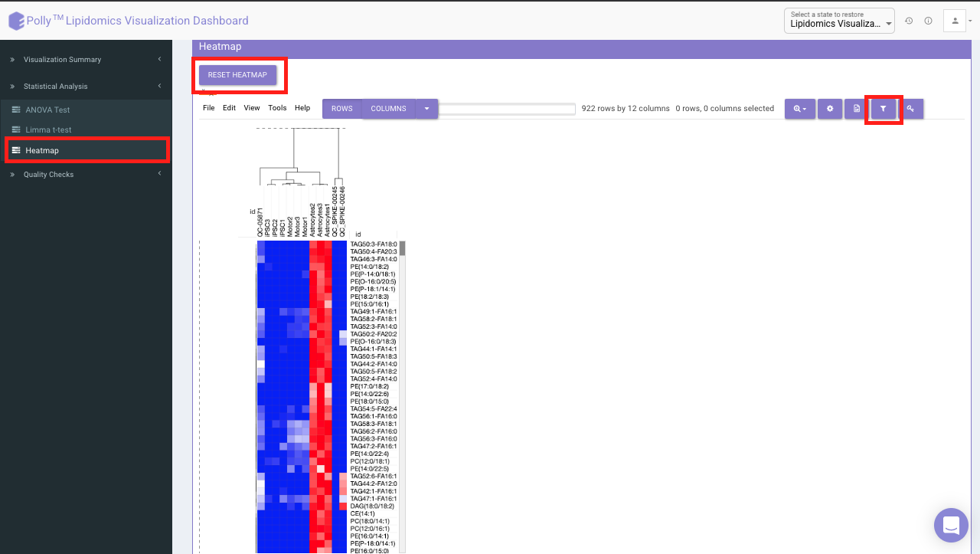Viewport: 980px width, 554px height.
Task: Open Select a state to restore dropdown
Action: (839, 21)
